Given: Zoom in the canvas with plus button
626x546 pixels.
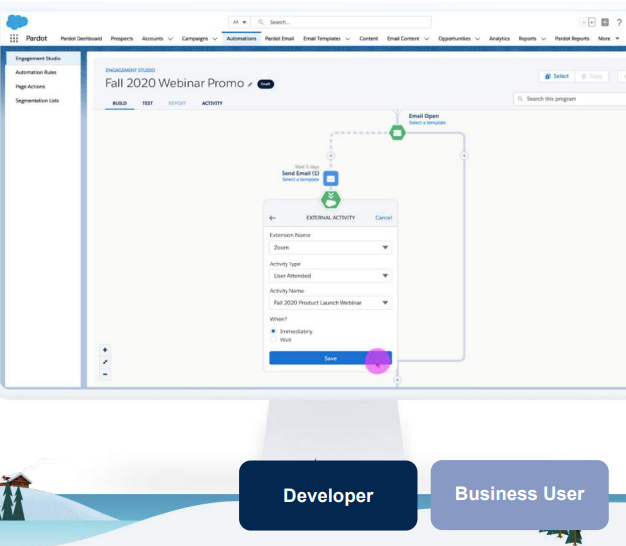Looking at the screenshot, I should 105,350.
